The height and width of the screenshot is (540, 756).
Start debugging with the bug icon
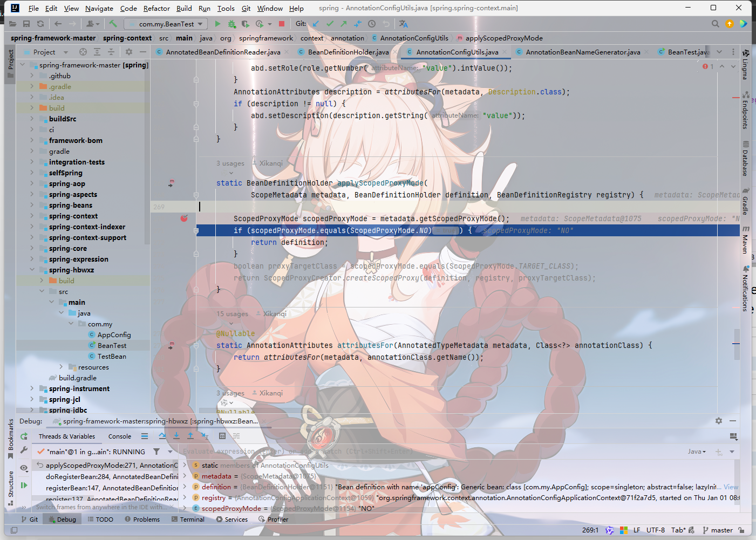click(x=231, y=24)
